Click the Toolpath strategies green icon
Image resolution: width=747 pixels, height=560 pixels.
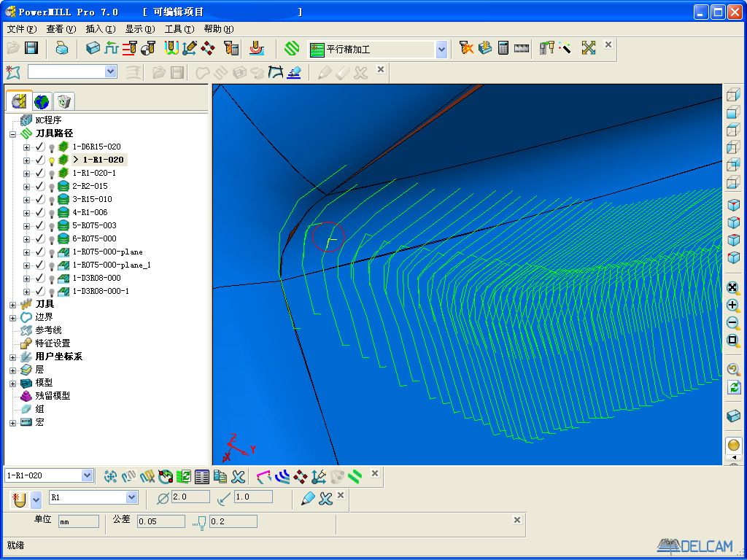292,49
